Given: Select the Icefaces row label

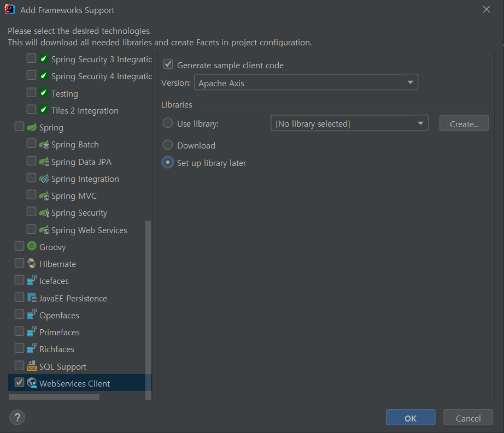Looking at the screenshot, I should point(54,281).
